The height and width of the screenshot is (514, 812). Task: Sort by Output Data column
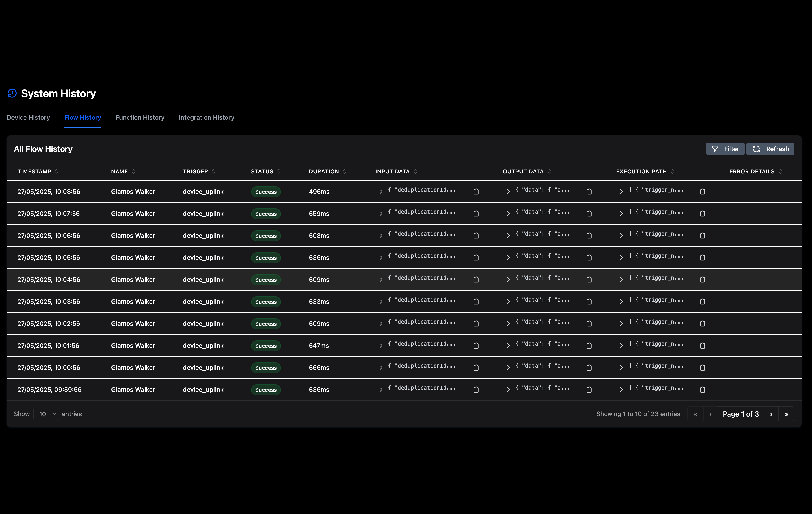(549, 171)
